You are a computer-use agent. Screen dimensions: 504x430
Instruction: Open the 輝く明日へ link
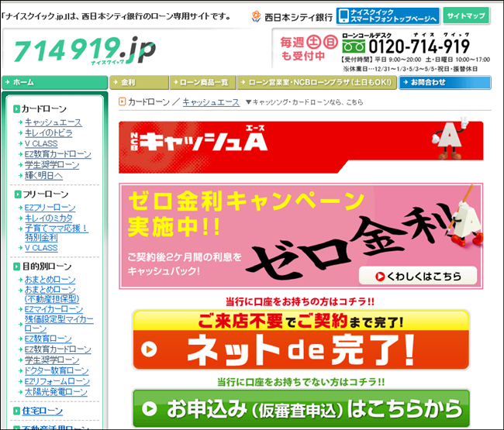tap(43, 175)
